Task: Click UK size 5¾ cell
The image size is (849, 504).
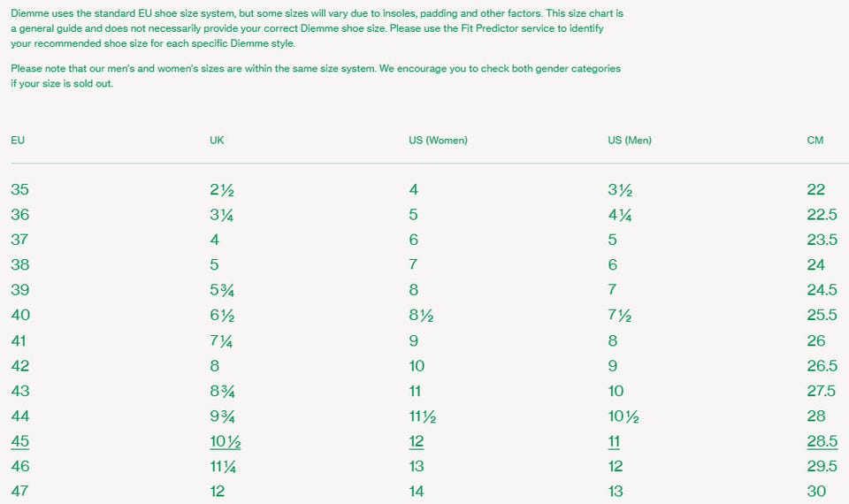Action: tap(222, 289)
